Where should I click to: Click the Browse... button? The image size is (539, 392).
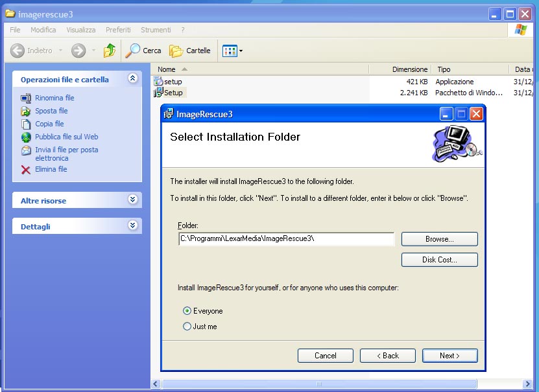[439, 239]
